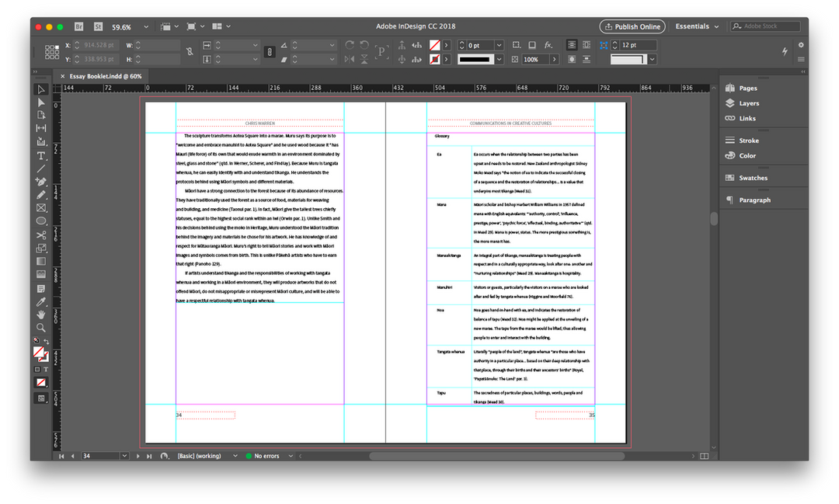Screen dimensions: 839x504
Task: Switch to the Essay Booklet.indd document tab
Action: [106, 76]
